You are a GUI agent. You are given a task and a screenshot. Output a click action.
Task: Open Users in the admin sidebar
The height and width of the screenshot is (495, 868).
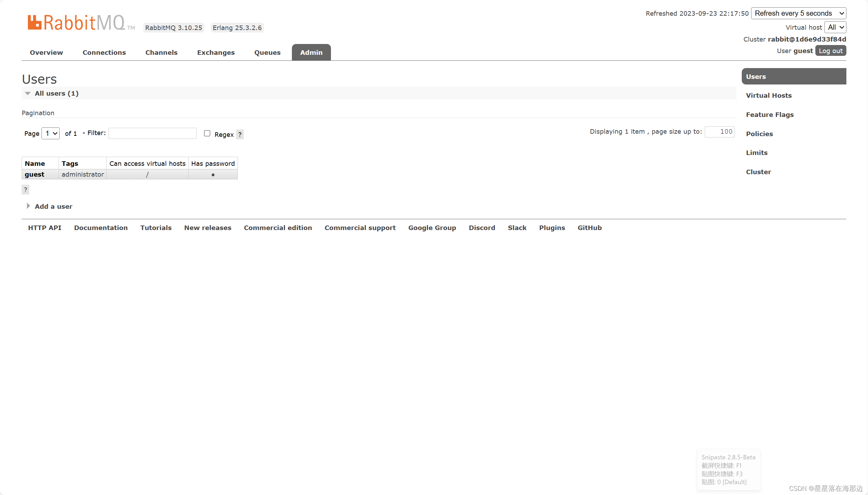pyautogui.click(x=794, y=76)
